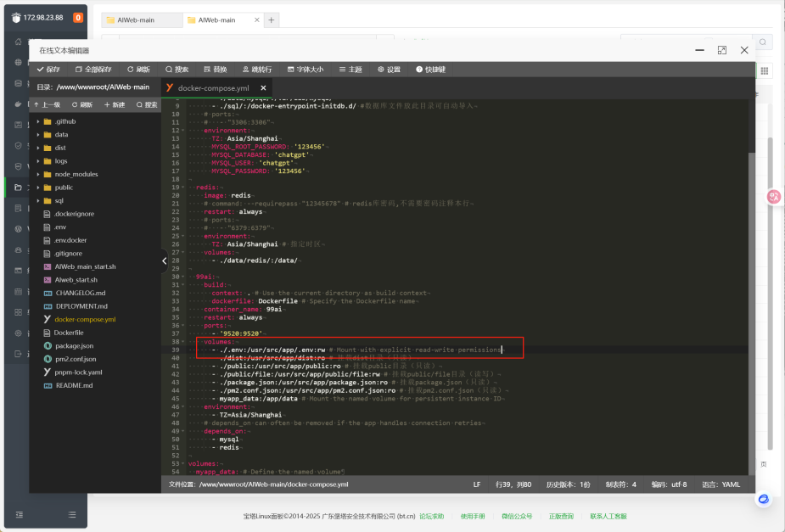Open 联系人工客服 link
This screenshot has height=532, width=785.
click(x=608, y=517)
